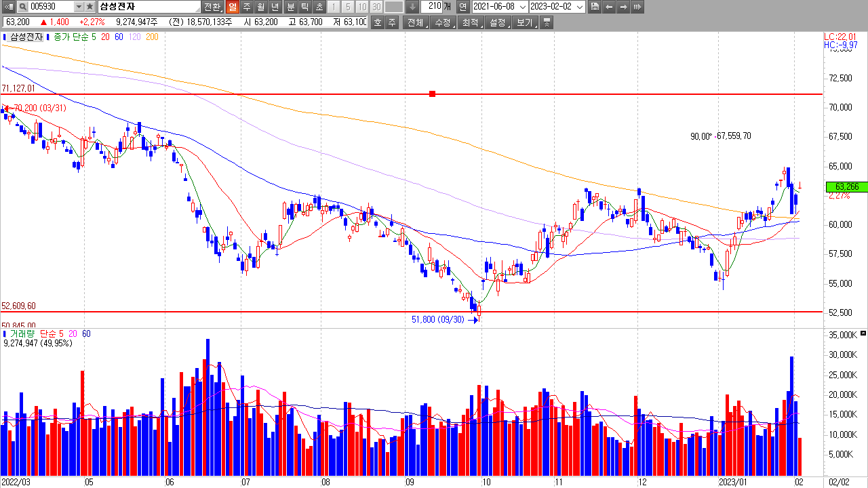Open the 수정 menu
This screenshot has width=868, height=488.
coord(443,22)
